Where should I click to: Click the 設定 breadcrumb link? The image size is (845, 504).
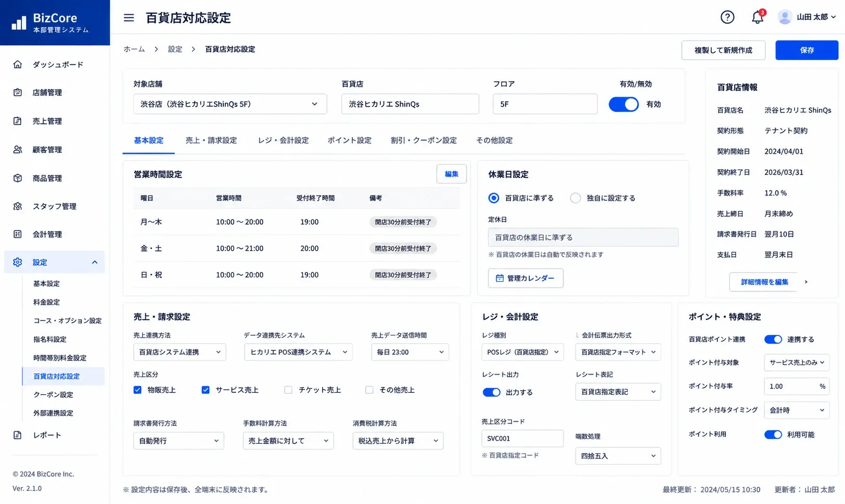pyautogui.click(x=175, y=49)
